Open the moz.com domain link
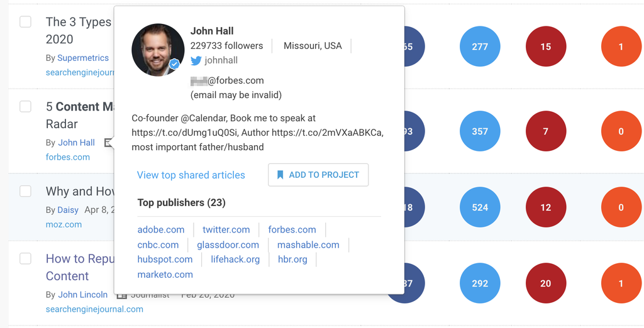Screen dimensions: 644x328 [64, 224]
